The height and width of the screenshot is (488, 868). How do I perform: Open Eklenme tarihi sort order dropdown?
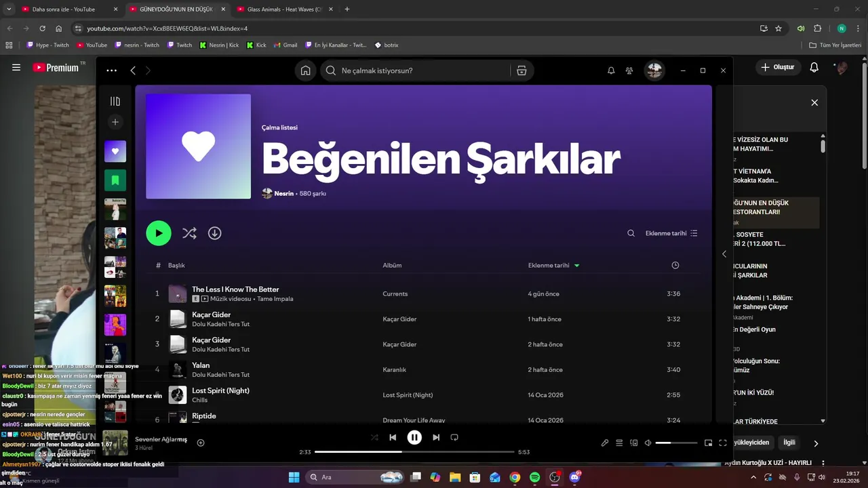click(671, 233)
